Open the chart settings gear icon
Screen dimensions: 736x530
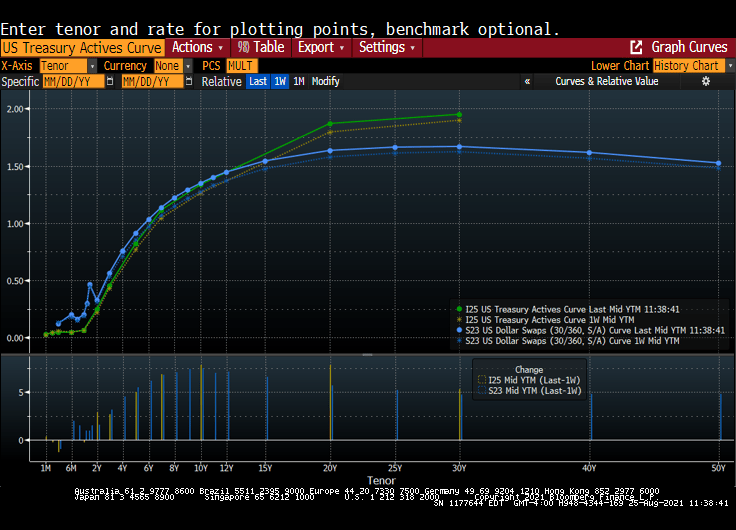705,82
